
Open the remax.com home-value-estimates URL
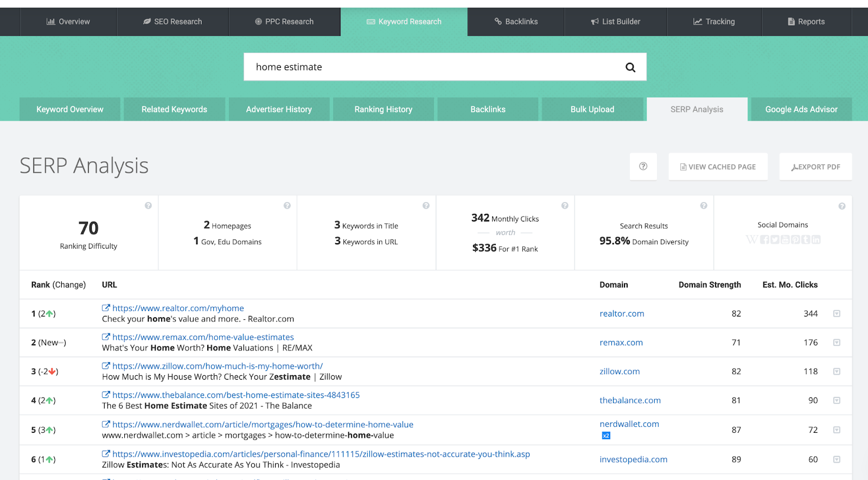(203, 337)
